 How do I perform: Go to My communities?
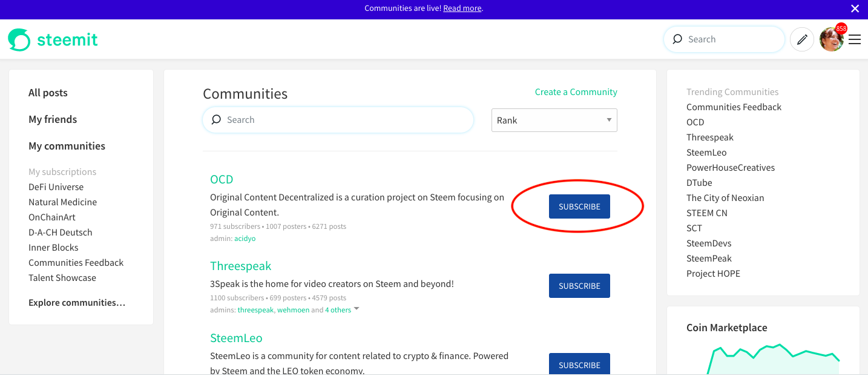(x=67, y=146)
